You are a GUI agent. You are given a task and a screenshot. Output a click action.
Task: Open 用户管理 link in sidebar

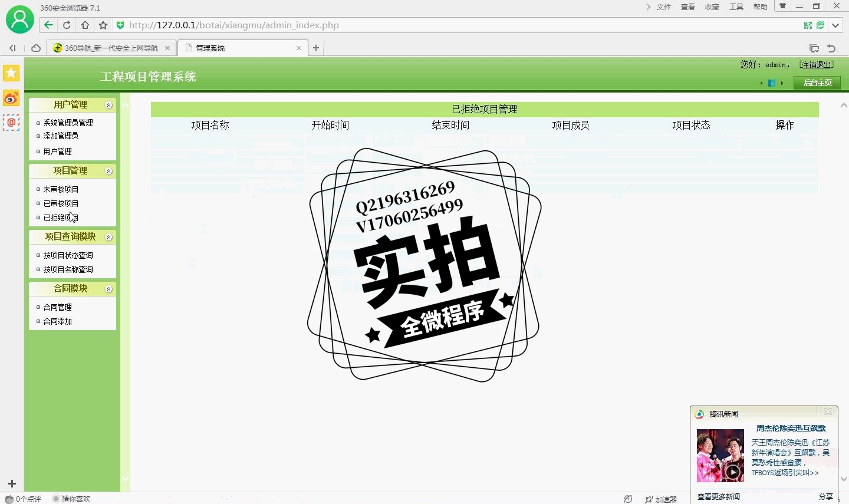(57, 151)
